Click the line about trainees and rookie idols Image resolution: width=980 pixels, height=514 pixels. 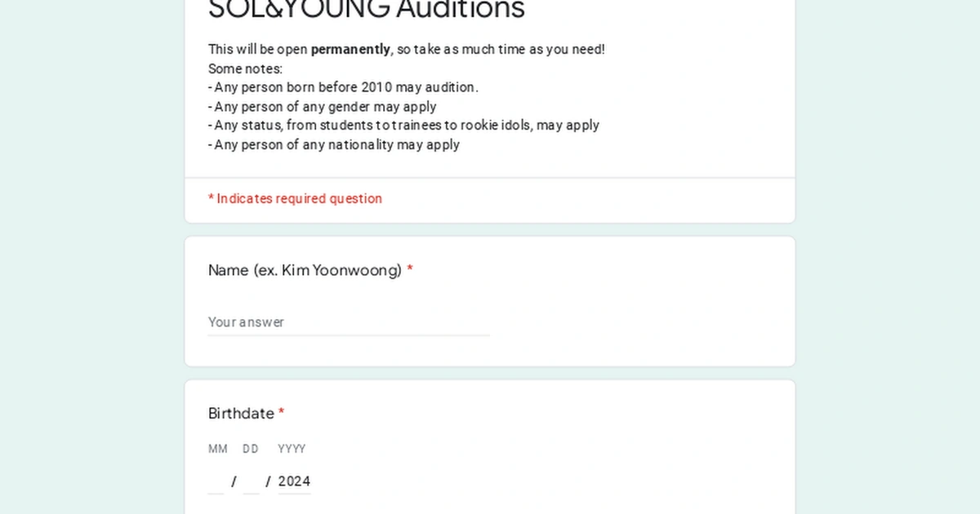point(403,125)
